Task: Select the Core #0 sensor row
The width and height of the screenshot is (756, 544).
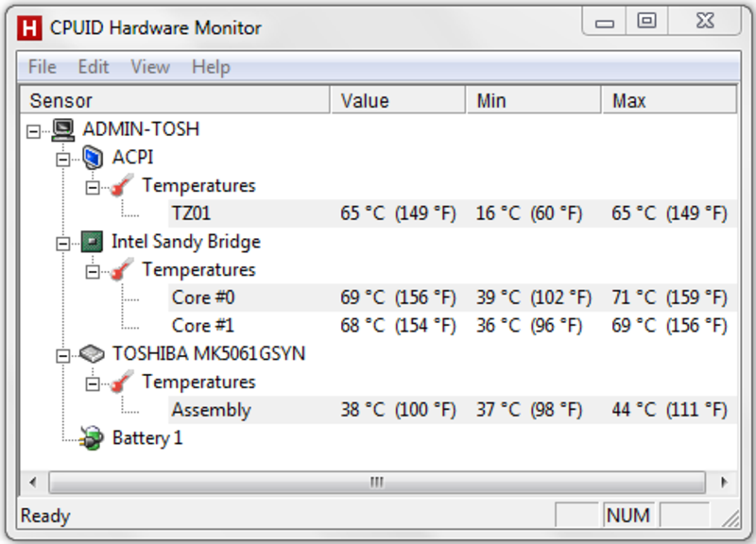Action: tap(453, 297)
